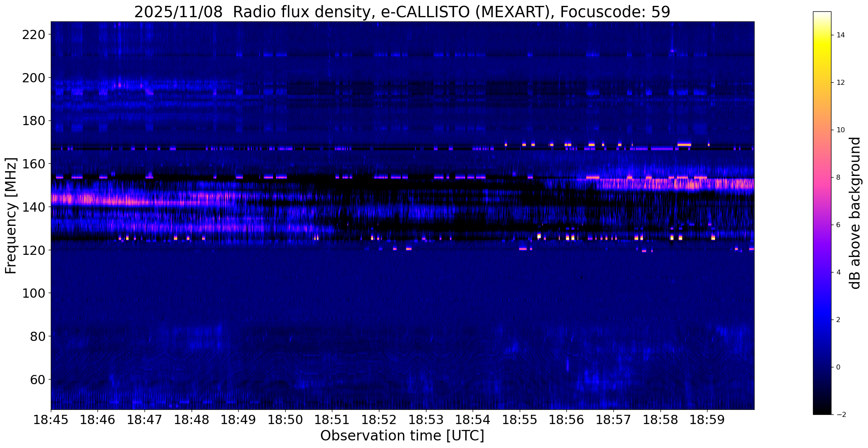
Task: Click the 18:49 time tick label
Action: click(239, 420)
